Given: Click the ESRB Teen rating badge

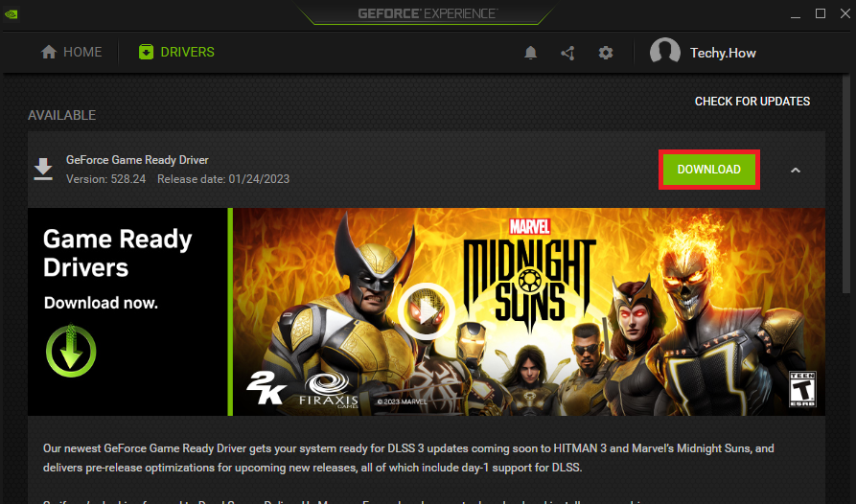Looking at the screenshot, I should [802, 389].
